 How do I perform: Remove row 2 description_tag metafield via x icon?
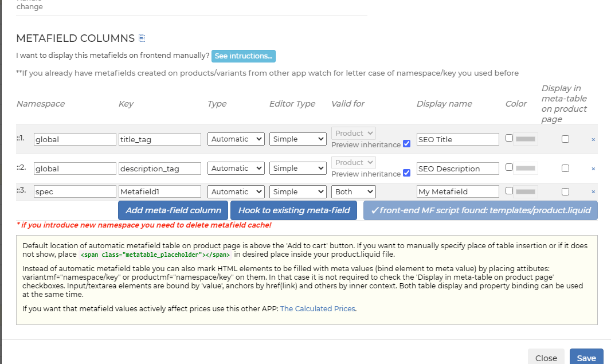coord(593,169)
